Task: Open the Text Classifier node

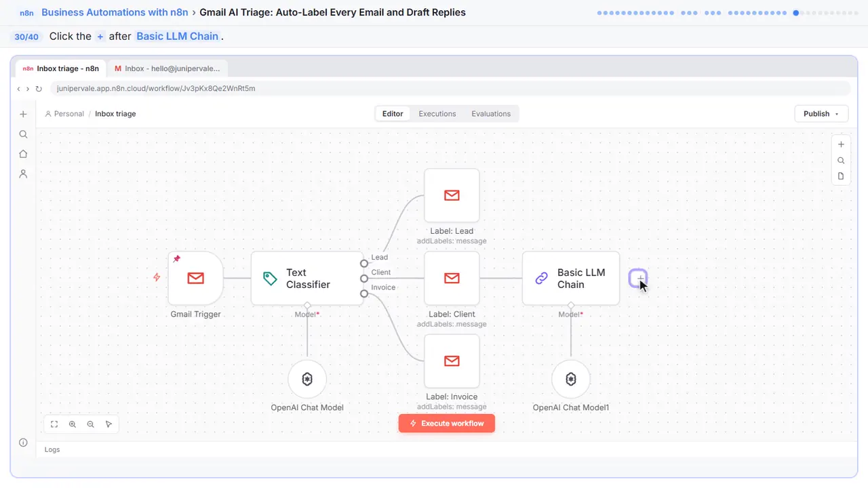Action: tap(307, 278)
